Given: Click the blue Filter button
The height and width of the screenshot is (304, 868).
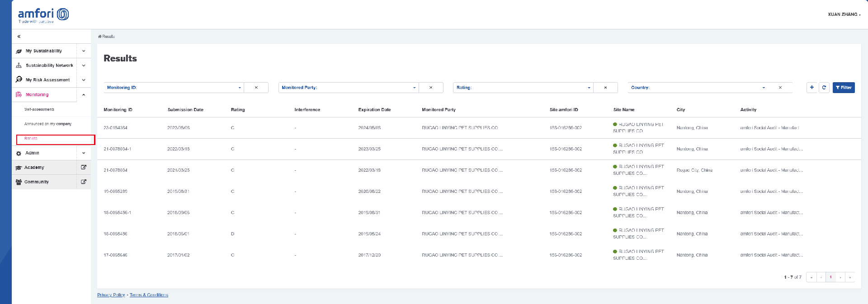Looking at the screenshot, I should [x=844, y=88].
